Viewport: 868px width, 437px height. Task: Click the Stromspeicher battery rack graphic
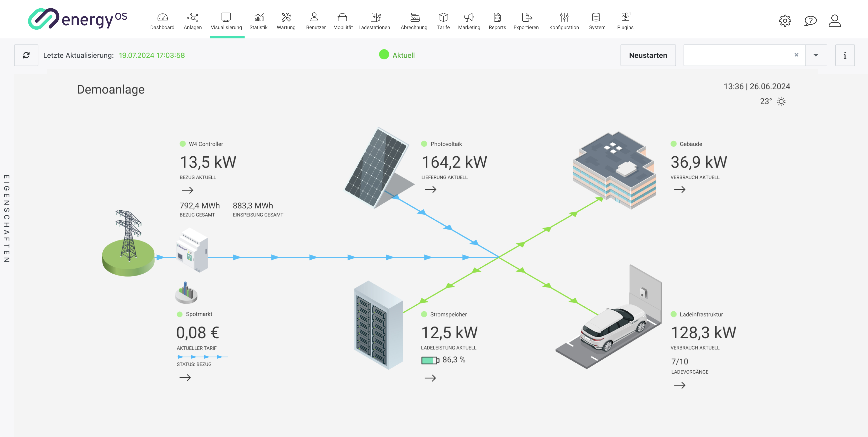tap(378, 325)
